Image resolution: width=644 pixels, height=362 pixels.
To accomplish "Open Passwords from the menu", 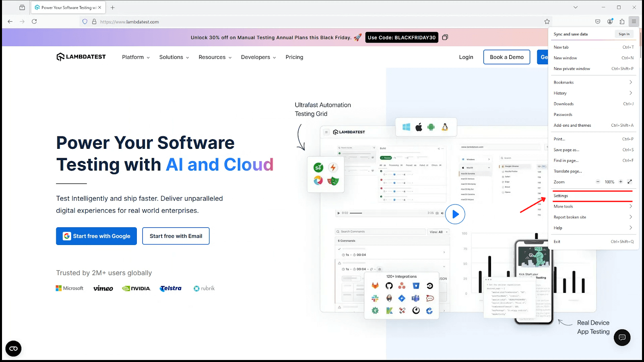I will pos(593,115).
